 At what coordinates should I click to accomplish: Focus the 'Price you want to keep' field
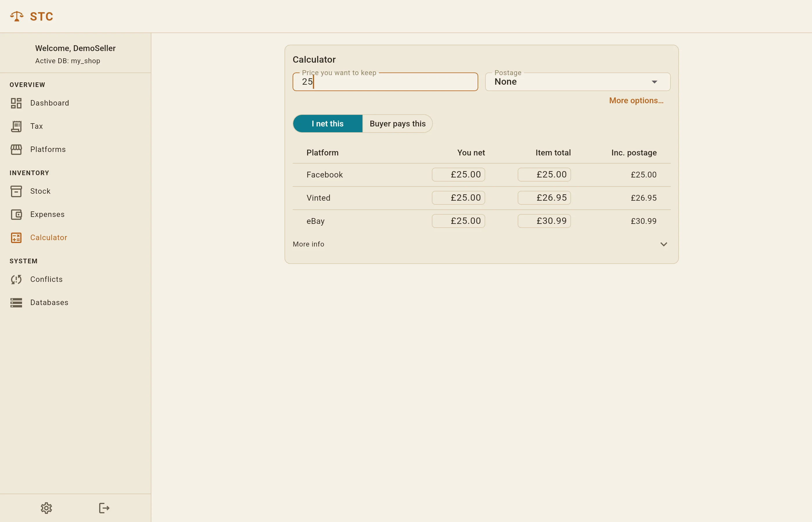pyautogui.click(x=385, y=82)
